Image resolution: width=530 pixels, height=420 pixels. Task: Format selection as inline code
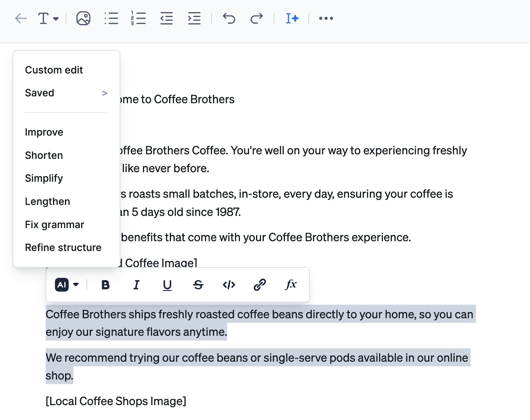click(229, 285)
